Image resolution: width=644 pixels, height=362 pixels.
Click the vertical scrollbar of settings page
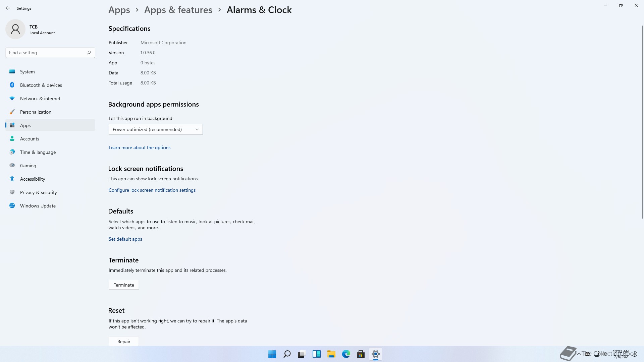[x=643, y=122]
